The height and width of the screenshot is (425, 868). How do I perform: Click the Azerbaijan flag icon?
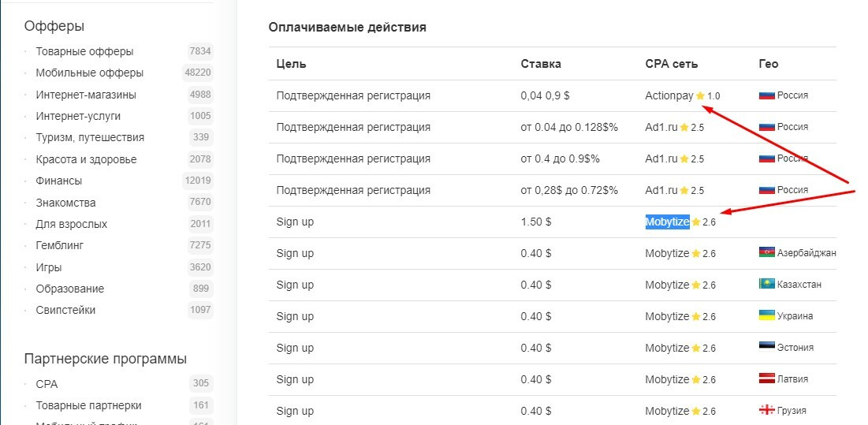(766, 253)
